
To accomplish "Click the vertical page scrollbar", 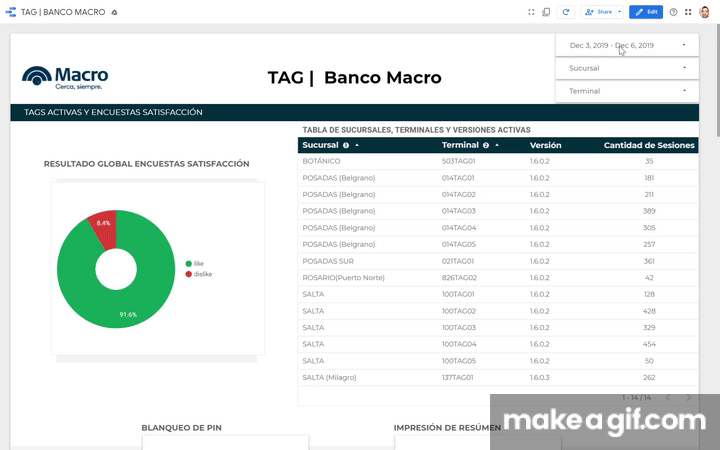I will 718,80.
